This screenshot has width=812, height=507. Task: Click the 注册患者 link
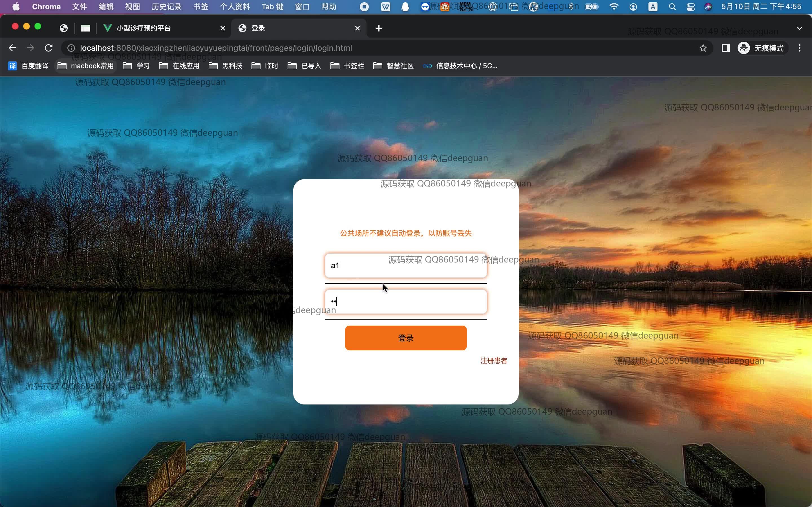point(494,361)
